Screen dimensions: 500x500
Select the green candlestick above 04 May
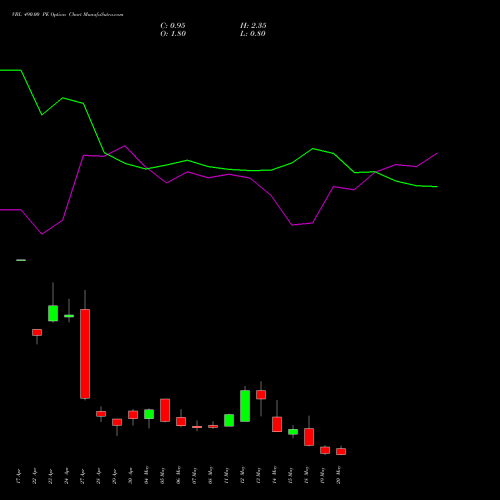pyautogui.click(x=149, y=414)
